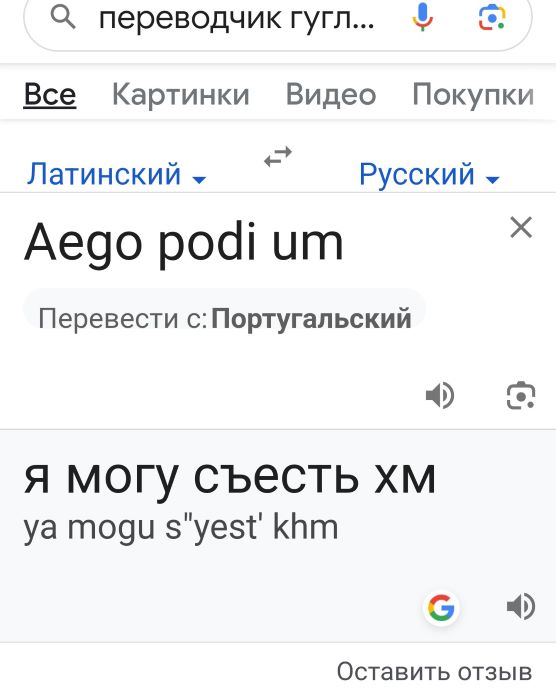Play the Russian translation audio

pos(521,606)
